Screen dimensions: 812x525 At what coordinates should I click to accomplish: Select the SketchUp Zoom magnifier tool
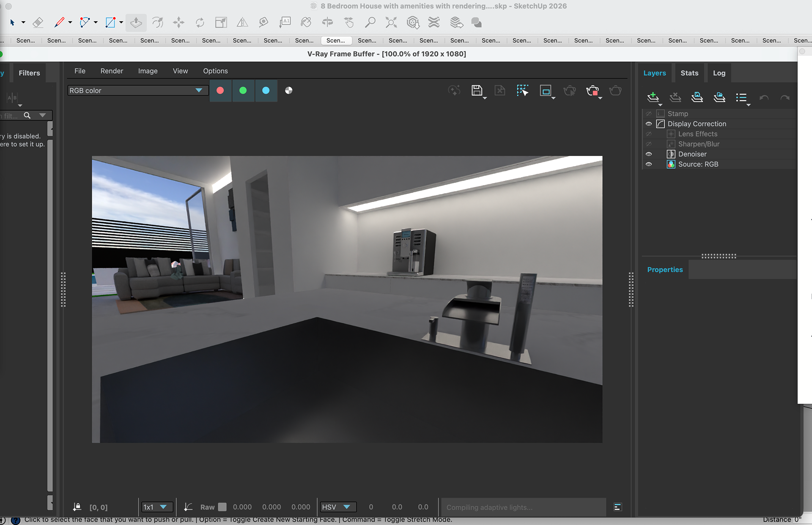[370, 22]
